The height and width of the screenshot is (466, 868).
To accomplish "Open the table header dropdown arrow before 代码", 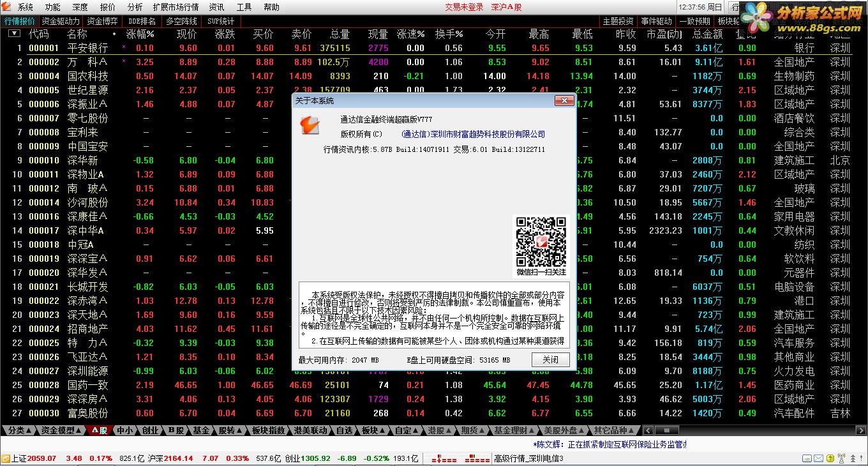I will coord(14,34).
